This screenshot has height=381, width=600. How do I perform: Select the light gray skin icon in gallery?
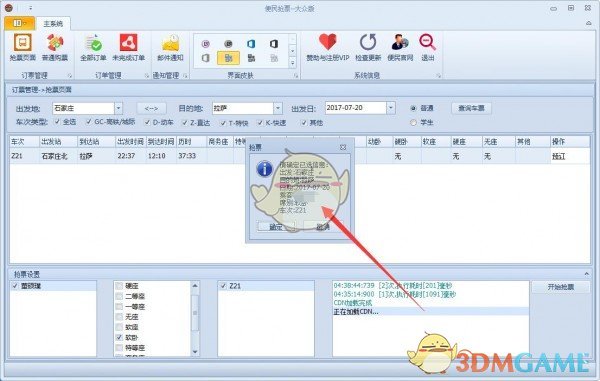coord(274,58)
